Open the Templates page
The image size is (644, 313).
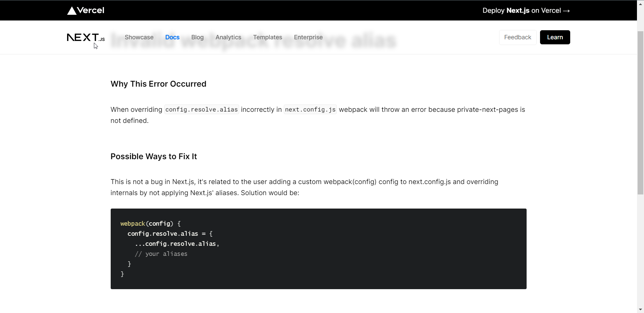pyautogui.click(x=268, y=37)
